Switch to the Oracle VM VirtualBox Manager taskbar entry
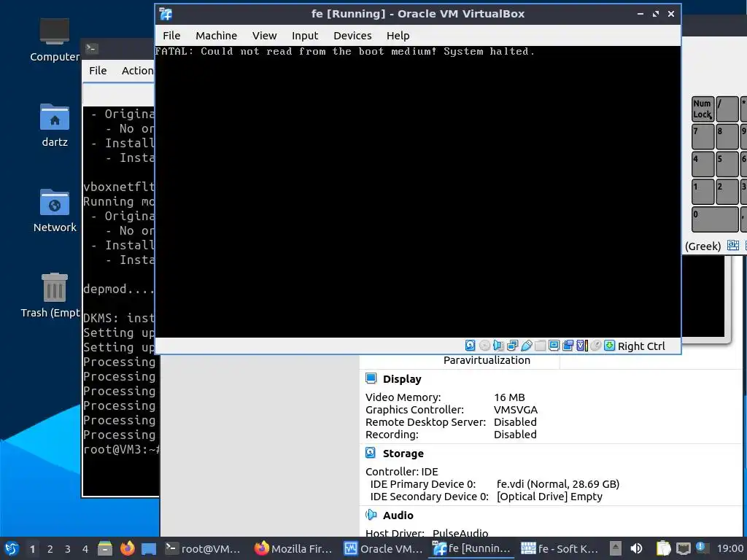747x560 pixels. [383, 548]
